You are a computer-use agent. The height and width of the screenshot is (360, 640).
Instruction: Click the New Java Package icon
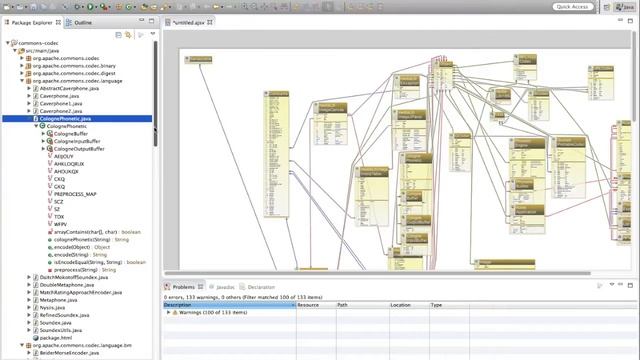coord(119,7)
